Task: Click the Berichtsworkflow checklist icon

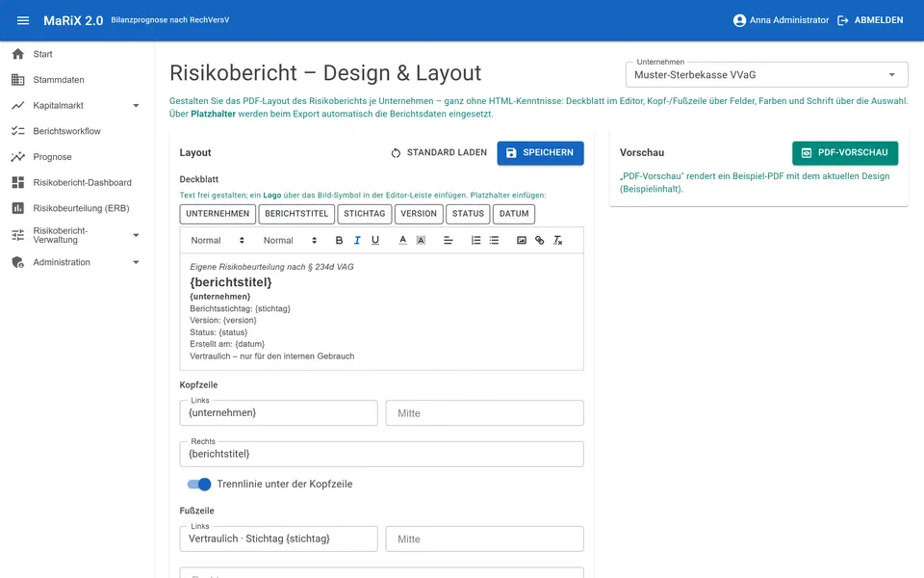Action: 18,131
